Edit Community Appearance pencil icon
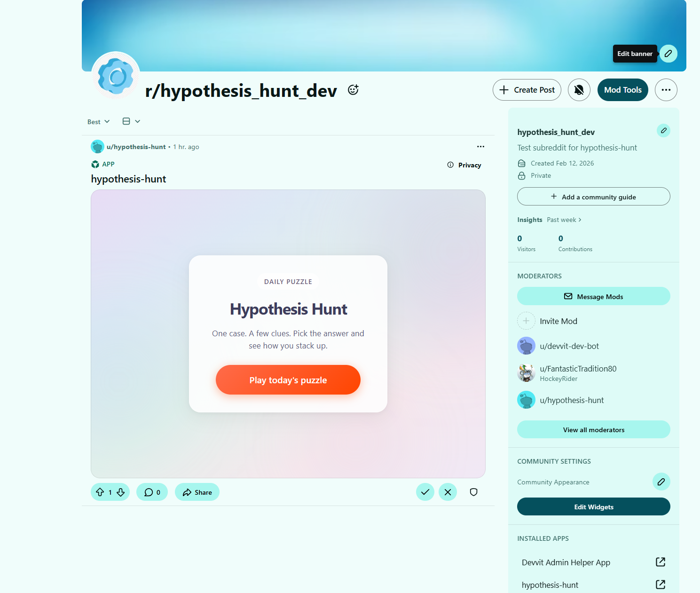700x593 pixels. point(661,482)
